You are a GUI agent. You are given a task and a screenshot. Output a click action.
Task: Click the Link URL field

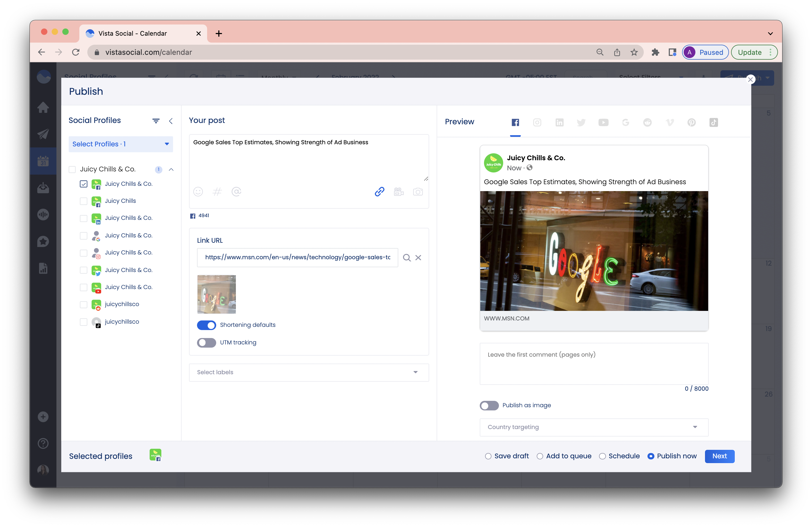click(x=297, y=257)
